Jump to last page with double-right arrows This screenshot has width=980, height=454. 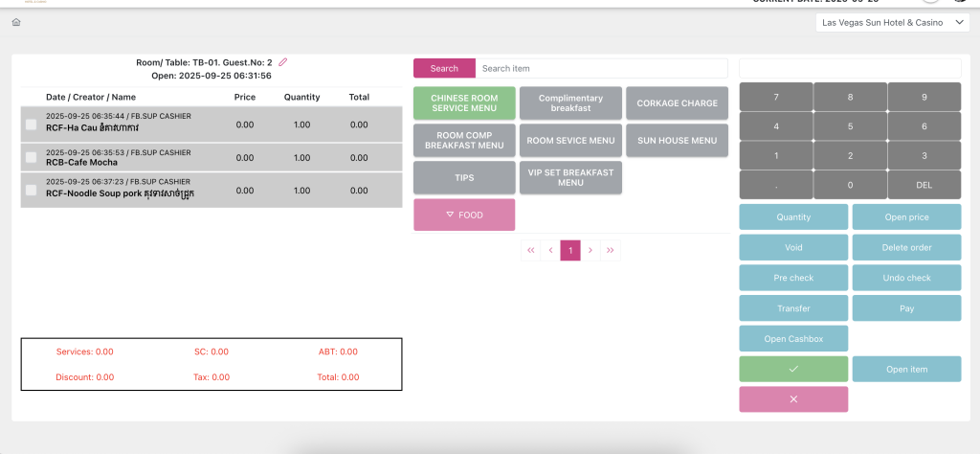(611, 250)
